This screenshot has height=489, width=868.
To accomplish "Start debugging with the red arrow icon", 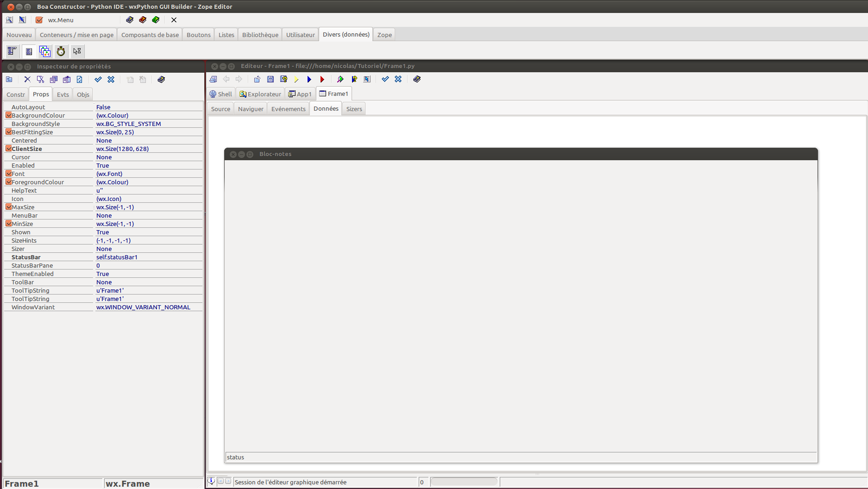I will [322, 79].
